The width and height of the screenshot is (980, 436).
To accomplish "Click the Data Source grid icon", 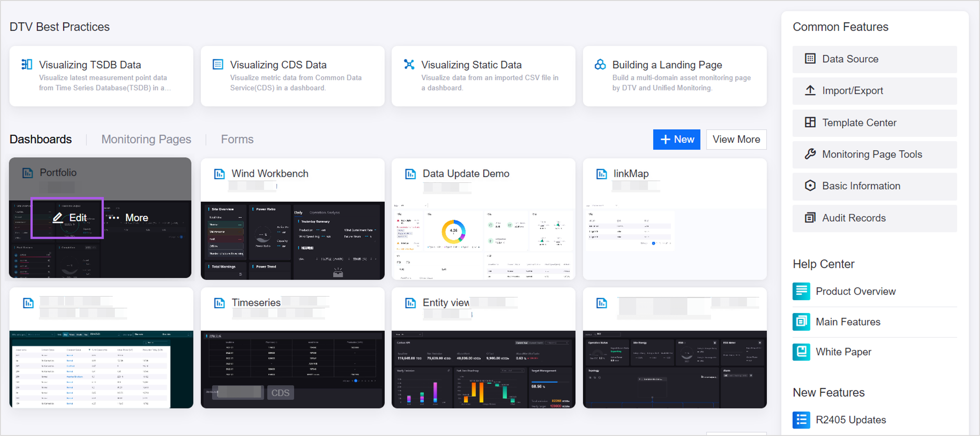I will point(810,59).
